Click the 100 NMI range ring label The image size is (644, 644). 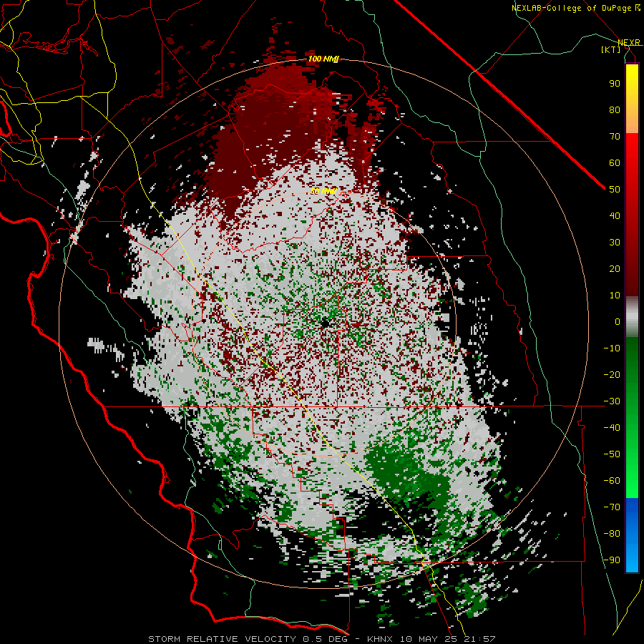click(x=323, y=59)
